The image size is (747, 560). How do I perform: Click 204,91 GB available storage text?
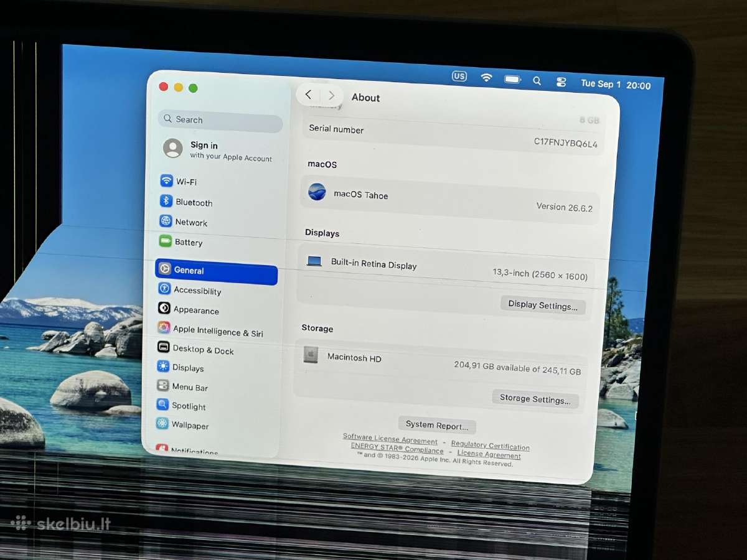point(517,368)
